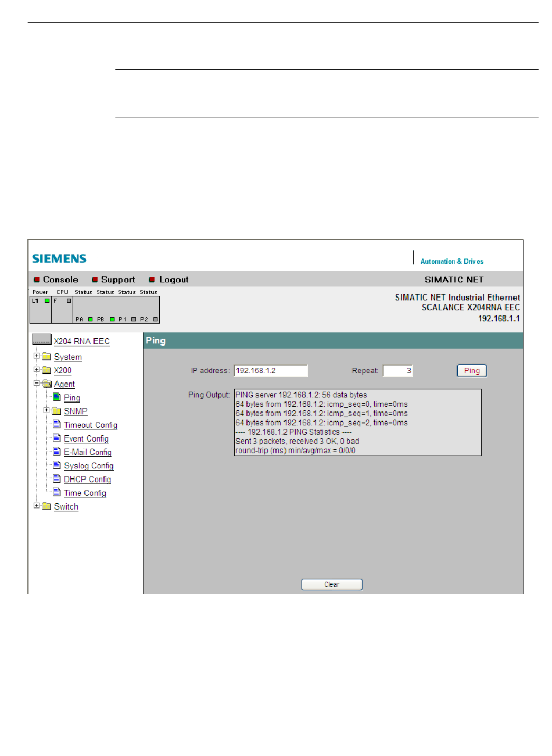
Task: Open E-Mail Config page
Action: click(88, 452)
